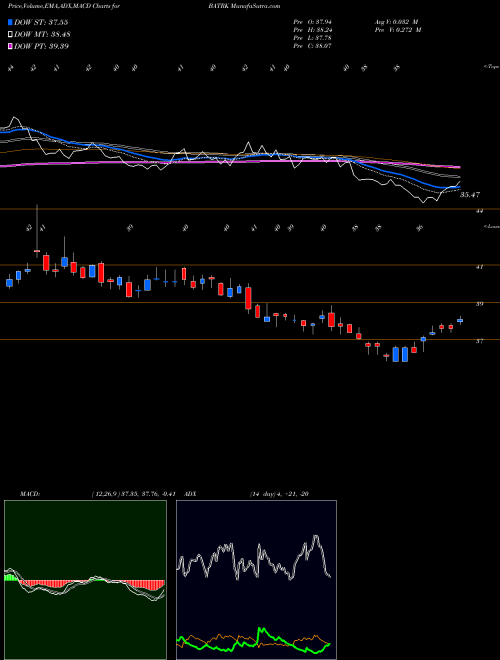Select the 'DOW ST: 37.53' legend text
This screenshot has height=660, width=500.
coord(41,22)
